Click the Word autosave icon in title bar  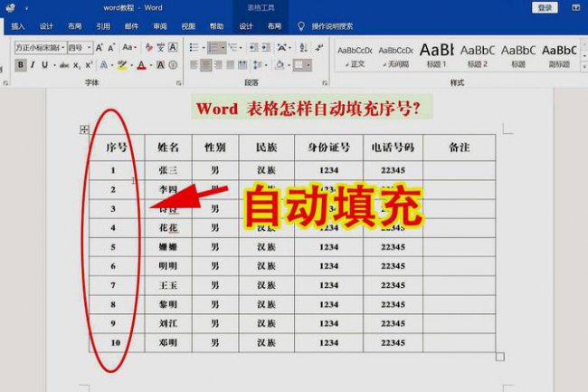click(11, 7)
